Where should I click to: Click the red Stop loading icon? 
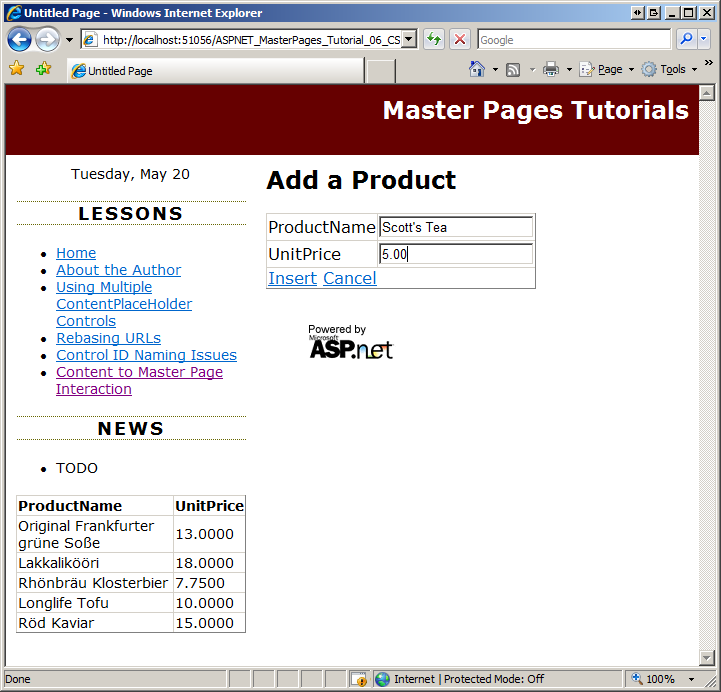click(x=459, y=40)
